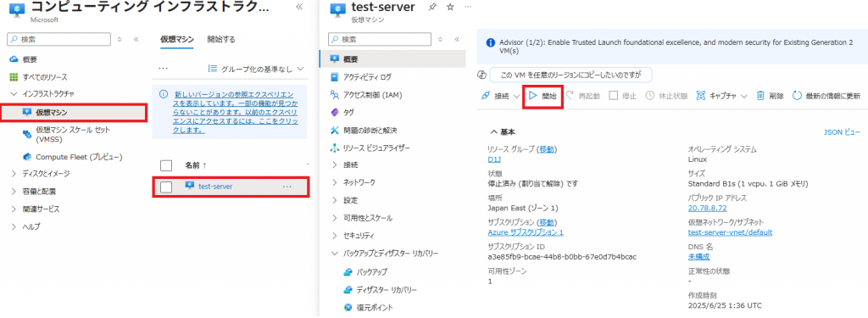This screenshot has height=318, width=868.
Task: Expand the 可用性とスケール section
Action: tap(334, 218)
